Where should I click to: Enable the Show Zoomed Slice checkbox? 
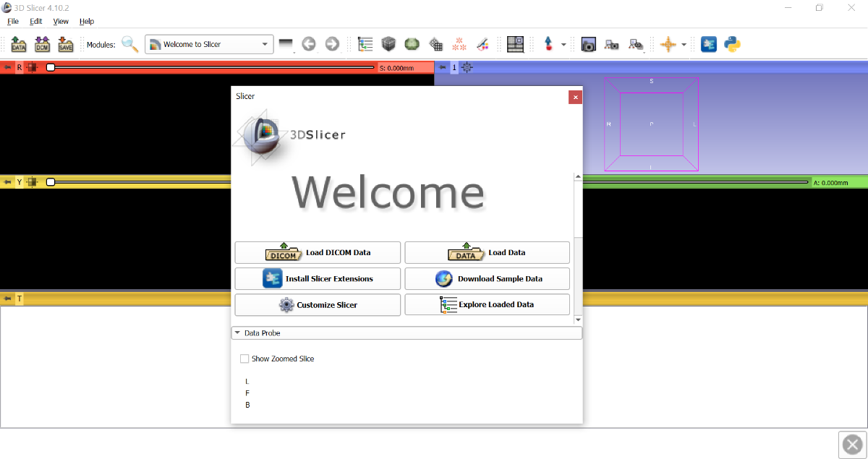point(244,359)
